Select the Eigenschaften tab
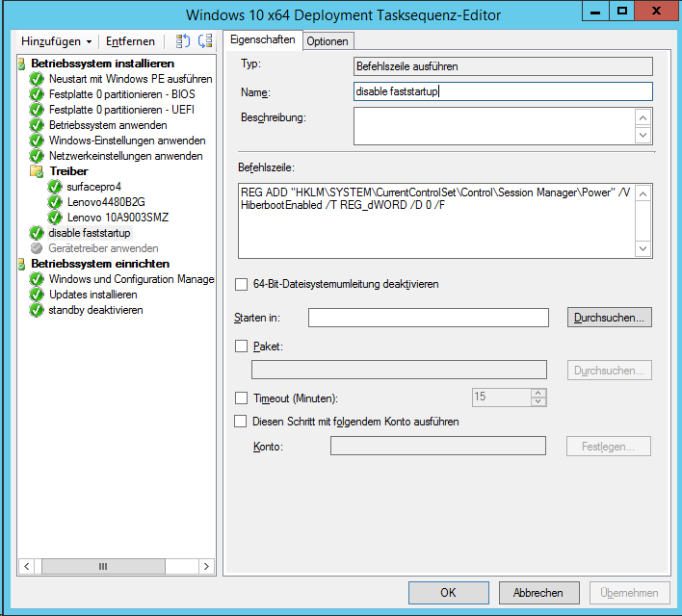682x616 pixels. [x=262, y=39]
